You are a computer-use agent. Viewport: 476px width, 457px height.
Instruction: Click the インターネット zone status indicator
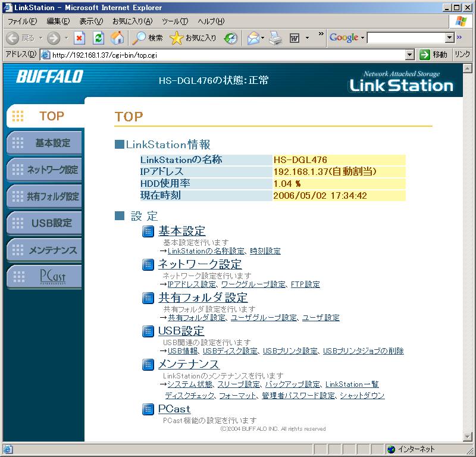point(411,449)
